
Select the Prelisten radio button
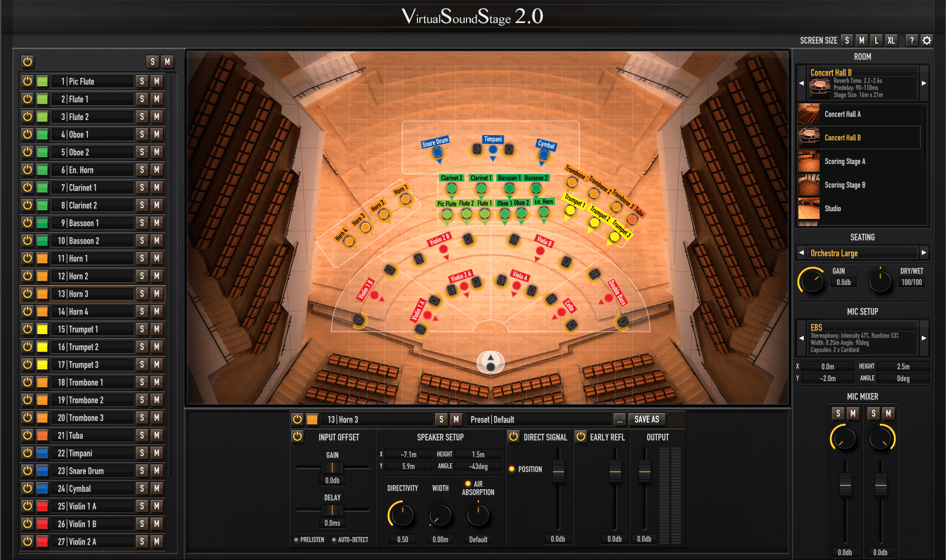[296, 539]
